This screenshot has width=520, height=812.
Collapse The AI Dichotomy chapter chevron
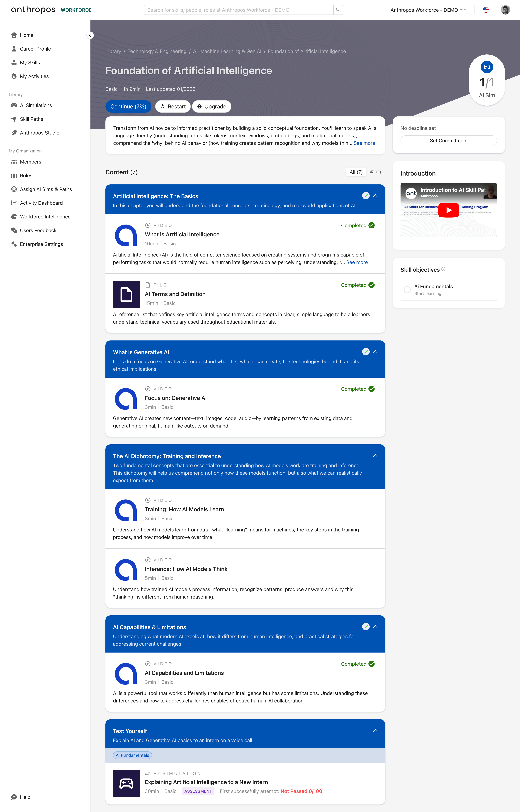pyautogui.click(x=375, y=456)
